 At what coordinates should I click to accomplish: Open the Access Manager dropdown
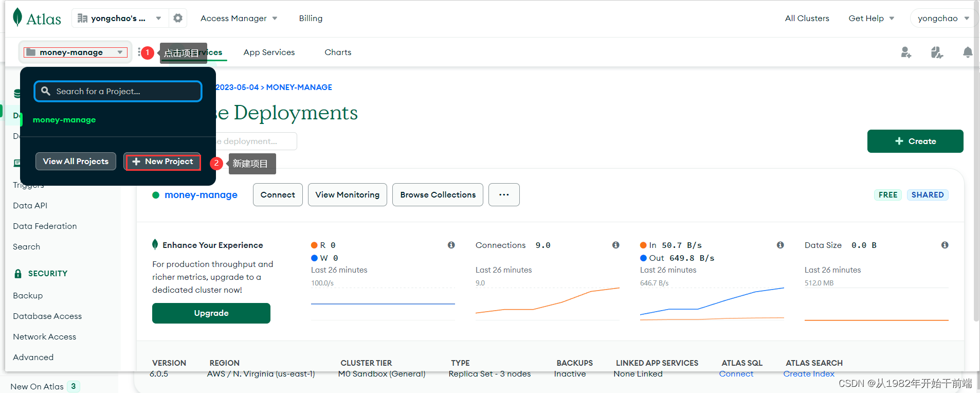click(x=239, y=18)
